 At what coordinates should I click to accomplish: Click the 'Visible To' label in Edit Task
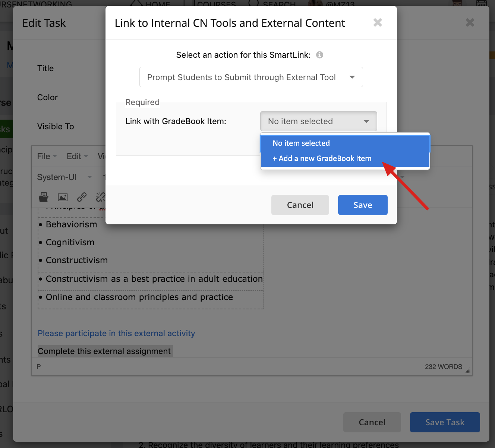click(x=56, y=126)
